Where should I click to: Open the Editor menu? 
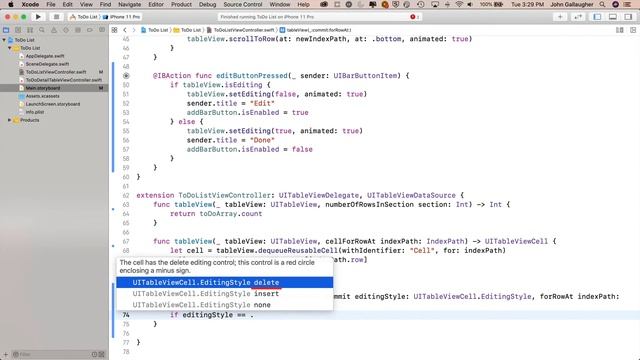[156, 4]
